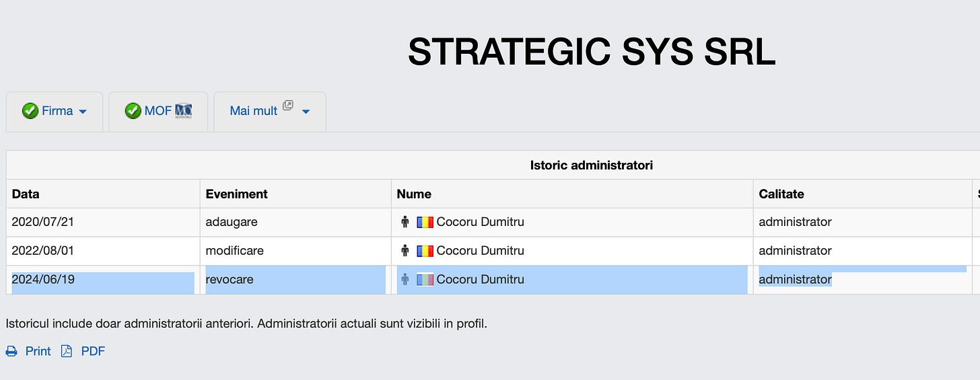Click the Print link
980x380 pixels.
point(38,351)
